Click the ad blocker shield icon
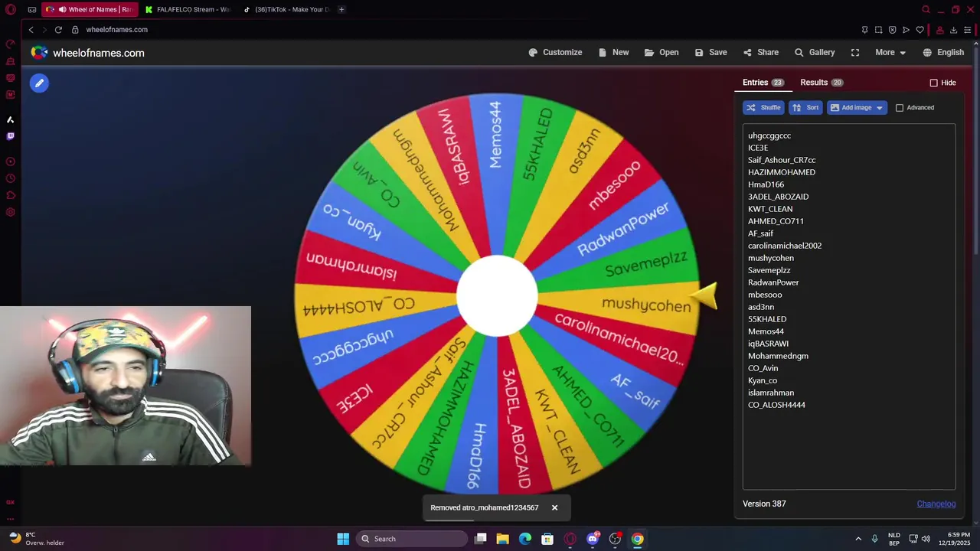Viewport: 980px width, 551px height. (892, 30)
